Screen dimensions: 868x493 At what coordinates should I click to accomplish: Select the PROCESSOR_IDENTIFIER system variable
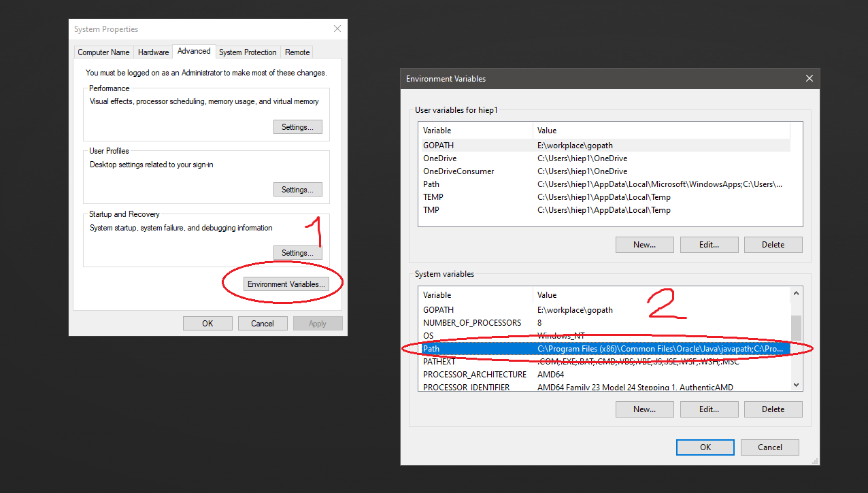click(605, 387)
